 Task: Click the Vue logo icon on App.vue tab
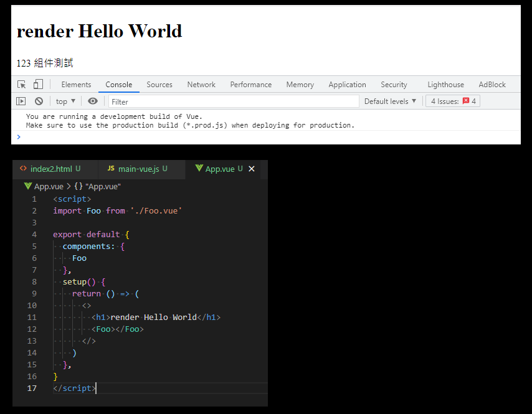[x=199, y=168]
